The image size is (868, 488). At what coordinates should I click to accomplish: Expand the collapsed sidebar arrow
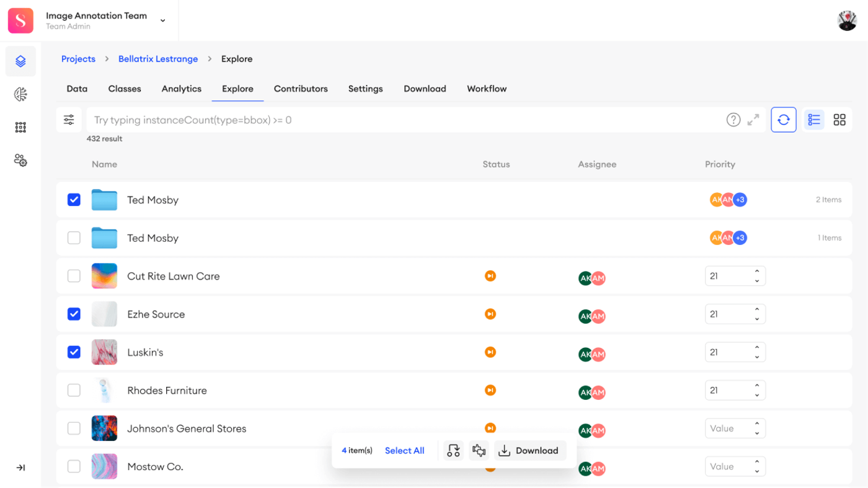tap(20, 468)
